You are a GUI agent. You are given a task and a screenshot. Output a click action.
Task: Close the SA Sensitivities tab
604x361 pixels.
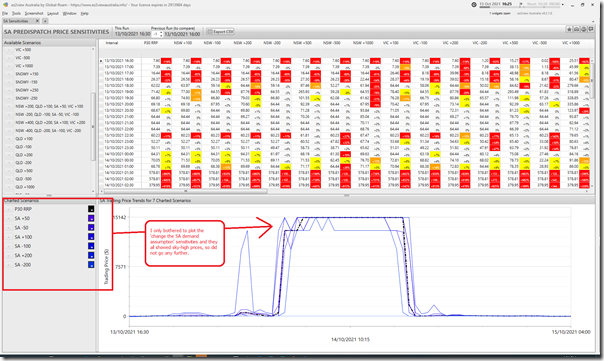tap(37, 21)
